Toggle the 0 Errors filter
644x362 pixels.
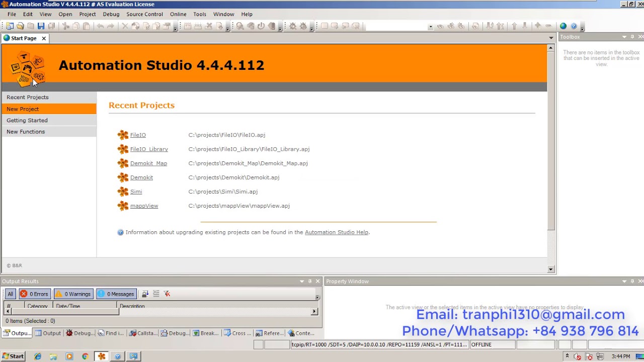coord(35,294)
